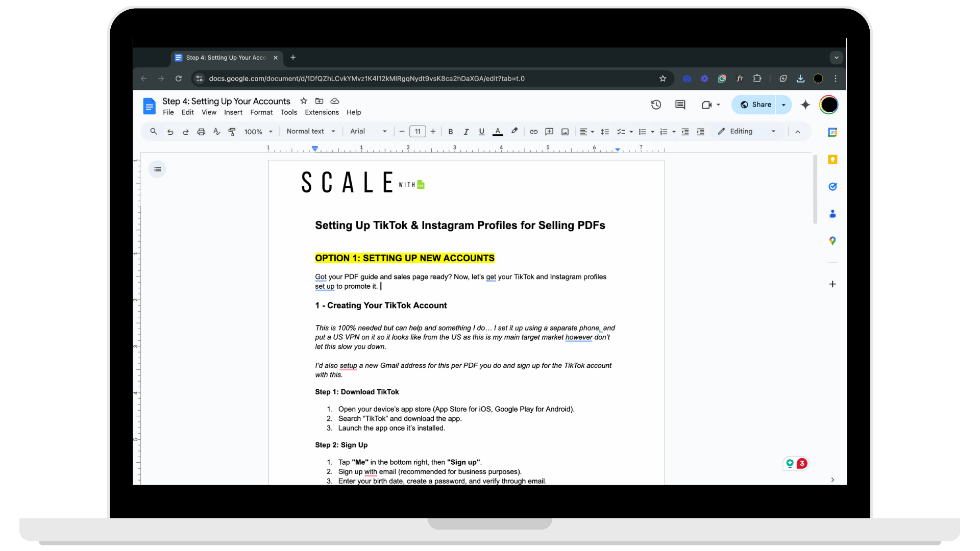Star this document title
The image size is (980, 551).
click(x=304, y=101)
